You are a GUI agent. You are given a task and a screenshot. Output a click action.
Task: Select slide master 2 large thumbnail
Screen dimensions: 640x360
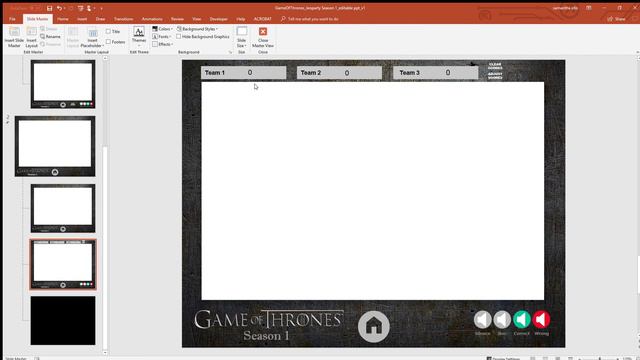click(55, 146)
